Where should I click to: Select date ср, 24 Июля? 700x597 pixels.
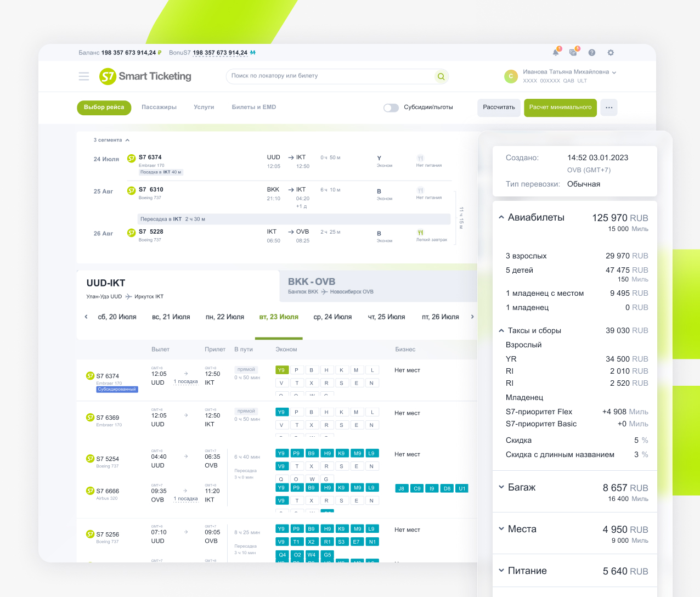click(332, 317)
